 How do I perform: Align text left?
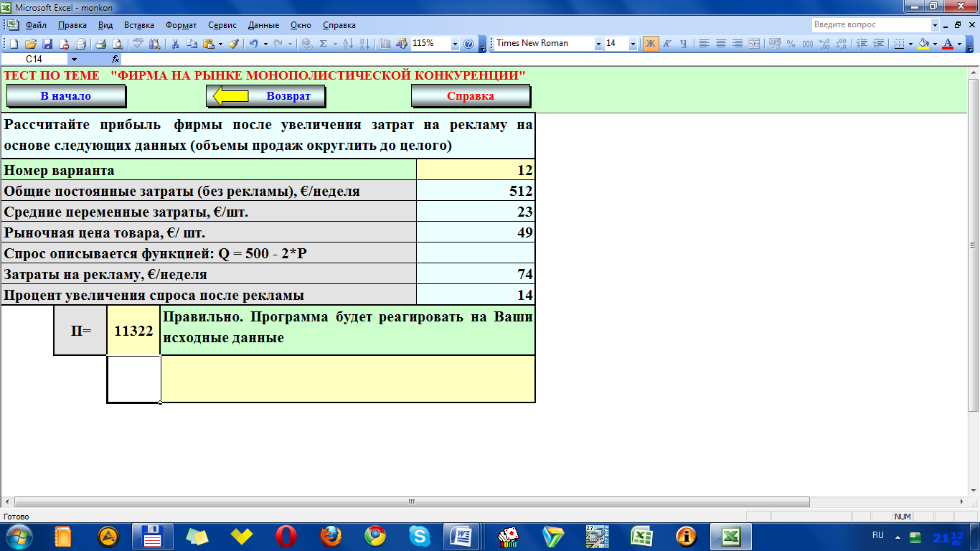[x=704, y=44]
